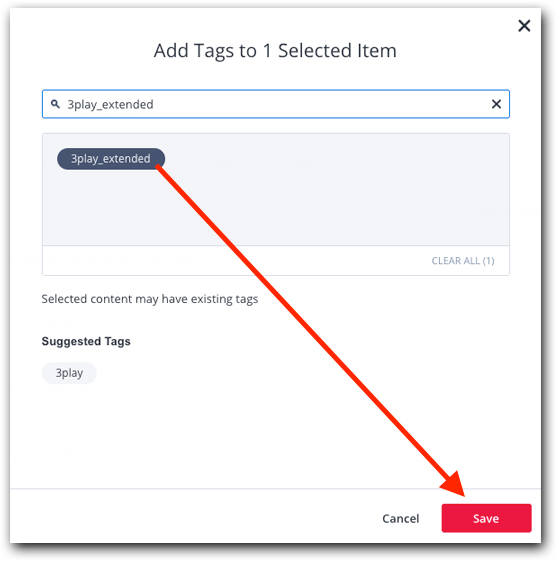Image resolution: width=557 pixels, height=561 pixels.
Task: Select the 3play_extended tag chip
Action: click(111, 159)
